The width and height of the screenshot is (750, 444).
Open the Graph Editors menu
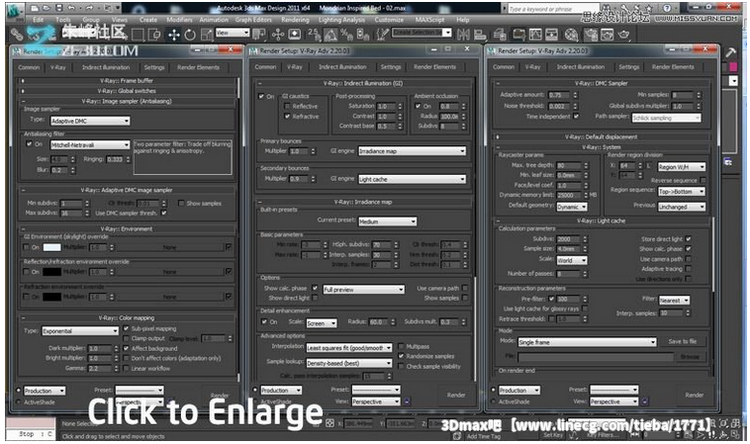click(253, 20)
